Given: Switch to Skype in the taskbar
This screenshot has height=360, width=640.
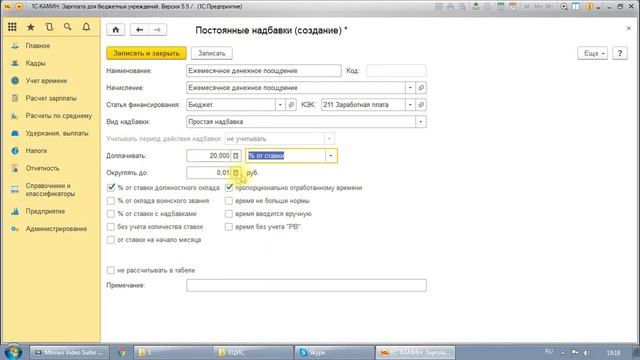Looking at the screenshot, I should point(334,353).
